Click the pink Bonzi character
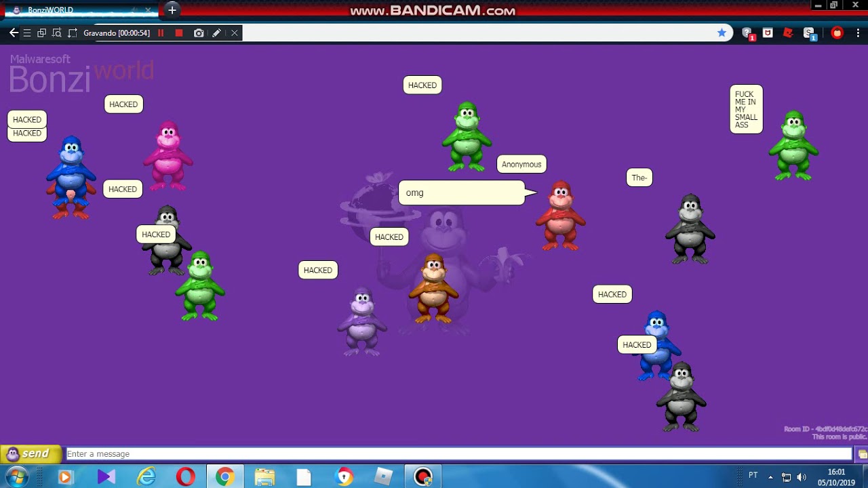The height and width of the screenshot is (488, 868). click(x=168, y=156)
